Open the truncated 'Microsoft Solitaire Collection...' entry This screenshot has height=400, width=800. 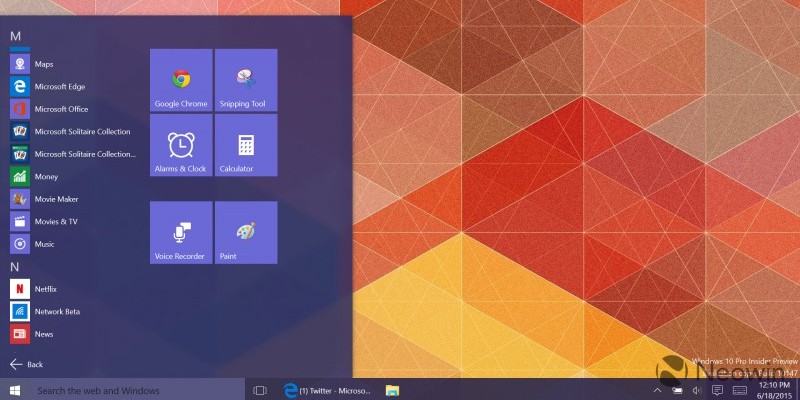[71, 154]
